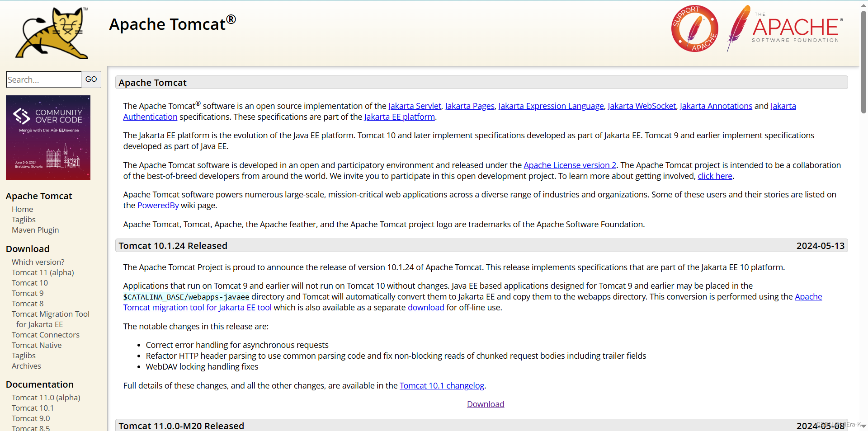Open Tomcat 11.0 (alpha) documentation

pyautogui.click(x=46, y=398)
